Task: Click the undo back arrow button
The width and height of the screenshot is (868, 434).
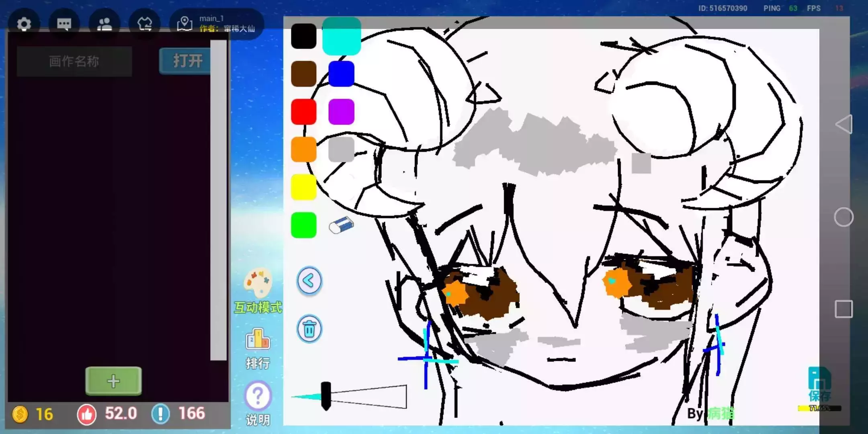Action: click(x=309, y=280)
